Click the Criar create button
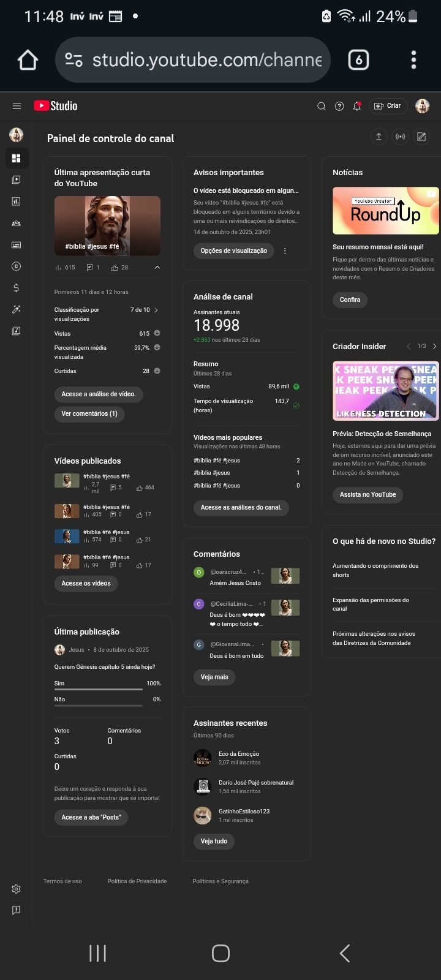This screenshot has width=441, height=980. 388,106
